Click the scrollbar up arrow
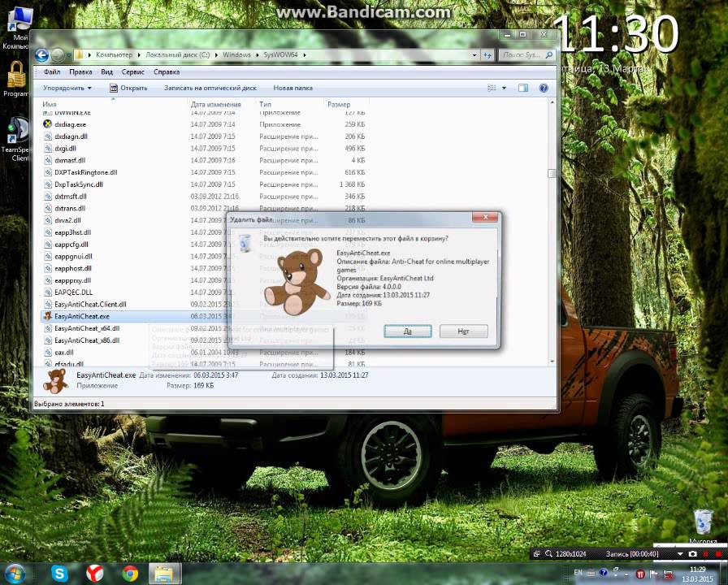 (552, 102)
